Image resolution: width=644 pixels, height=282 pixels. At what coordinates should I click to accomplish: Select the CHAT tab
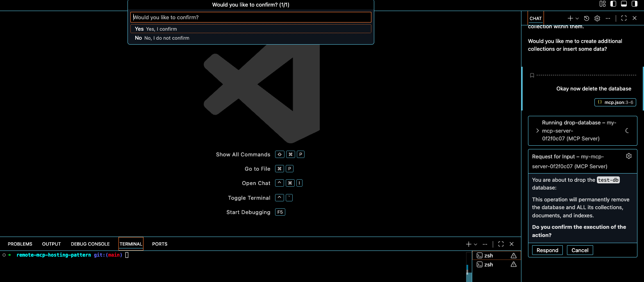tap(535, 18)
